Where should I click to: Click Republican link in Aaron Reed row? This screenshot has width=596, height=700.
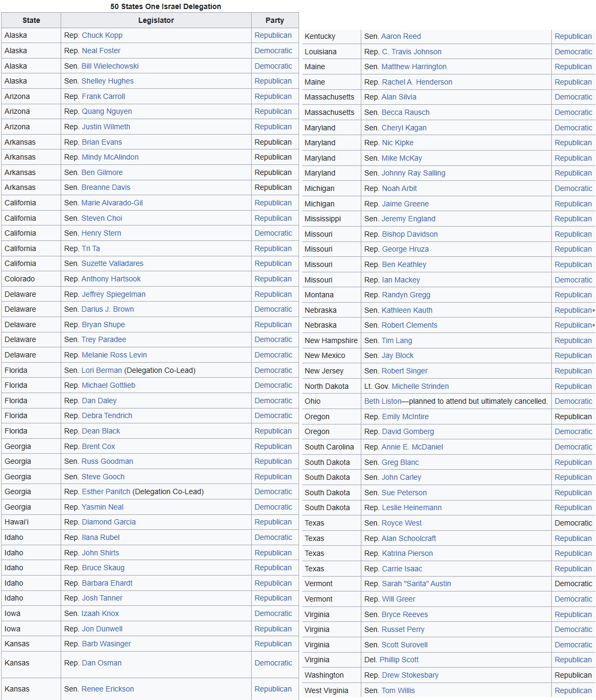(x=573, y=36)
